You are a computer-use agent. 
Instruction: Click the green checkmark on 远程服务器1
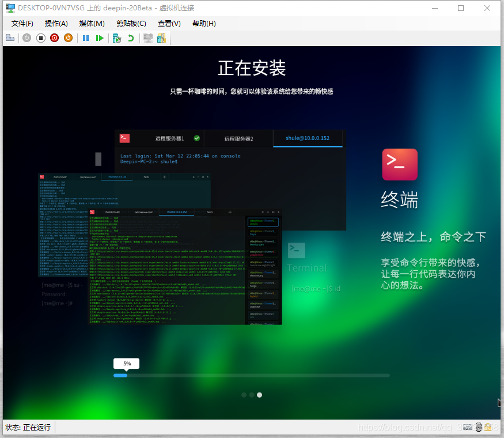(197, 138)
